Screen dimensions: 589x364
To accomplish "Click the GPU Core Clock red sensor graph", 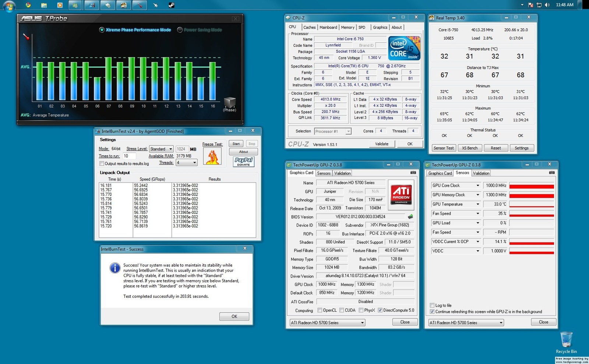I will point(532,186).
